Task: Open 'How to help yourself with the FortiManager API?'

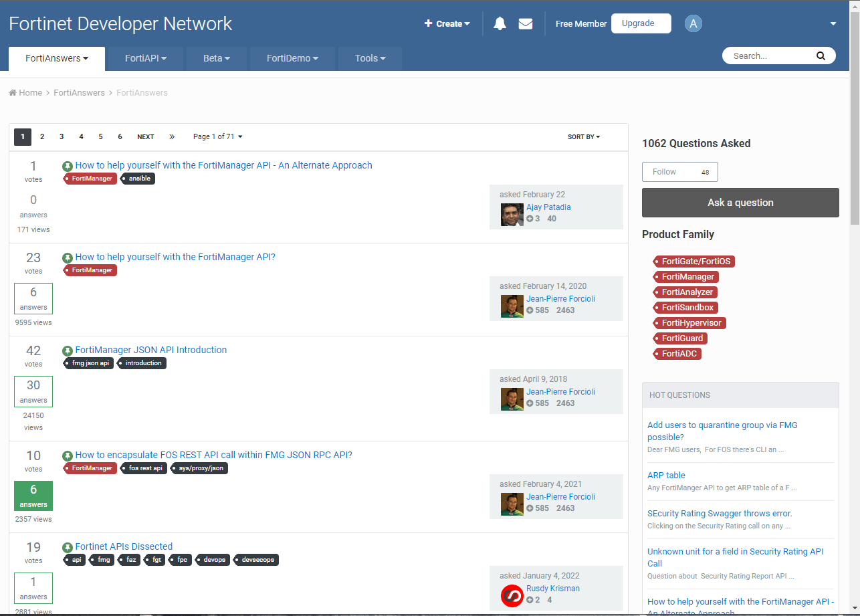Action: click(175, 257)
